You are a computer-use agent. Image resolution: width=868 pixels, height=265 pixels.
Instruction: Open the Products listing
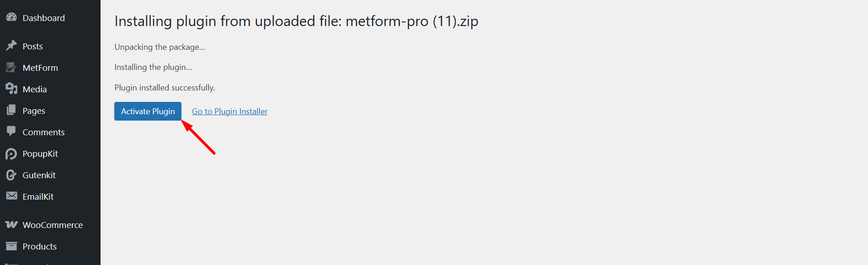tap(39, 246)
